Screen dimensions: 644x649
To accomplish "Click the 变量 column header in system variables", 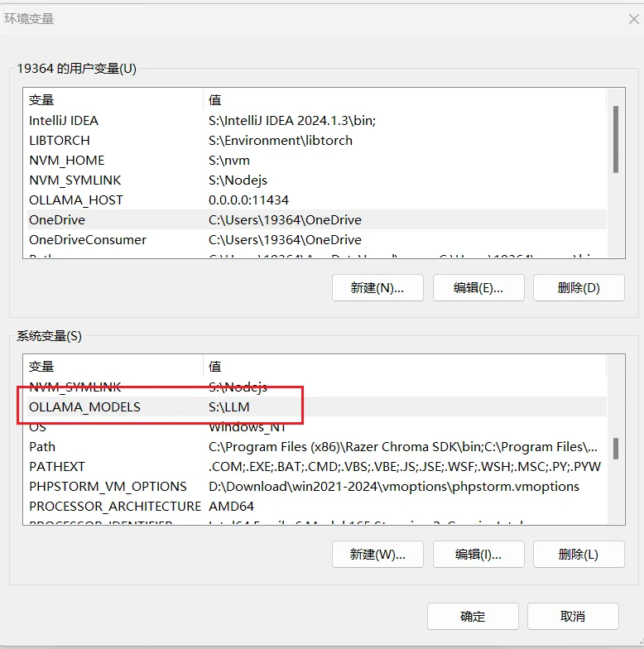I will click(x=41, y=366).
